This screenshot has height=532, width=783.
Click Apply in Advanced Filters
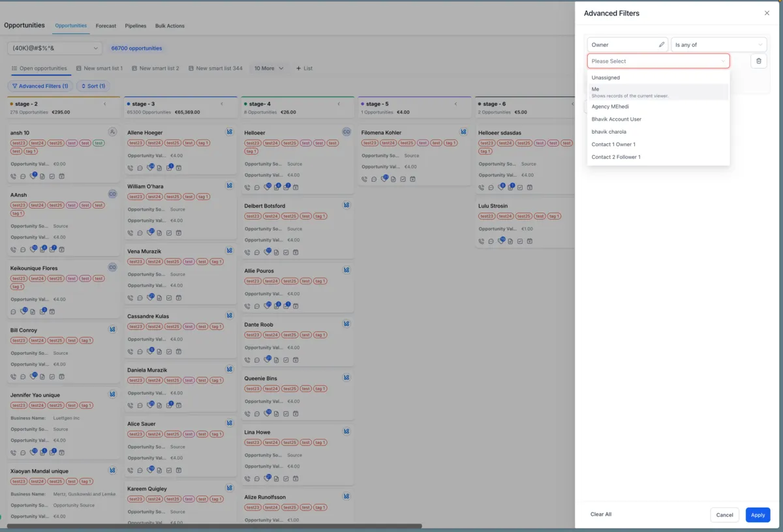[x=758, y=514]
